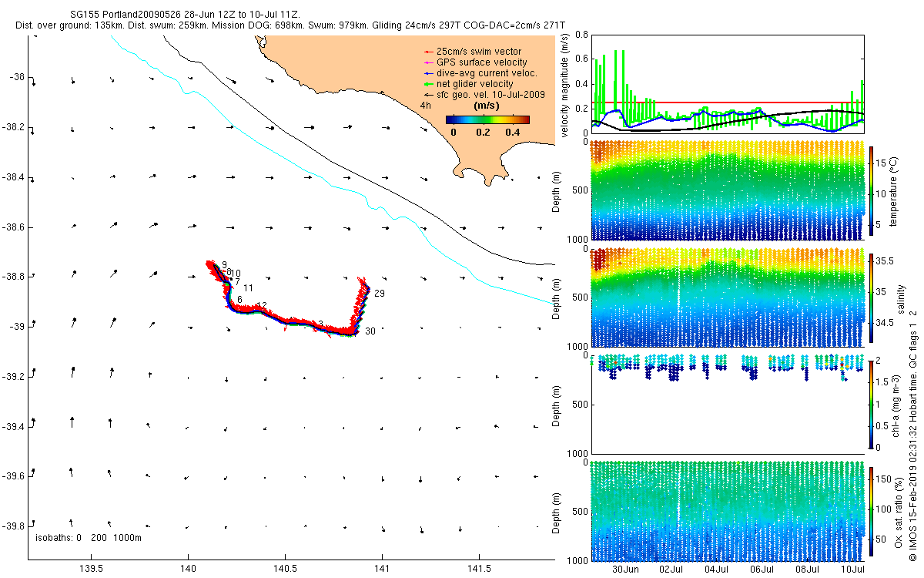This screenshot has height=578, width=924.
Task: Click the 'Dist. over ground: 135km' summary line
Action: 290,25
